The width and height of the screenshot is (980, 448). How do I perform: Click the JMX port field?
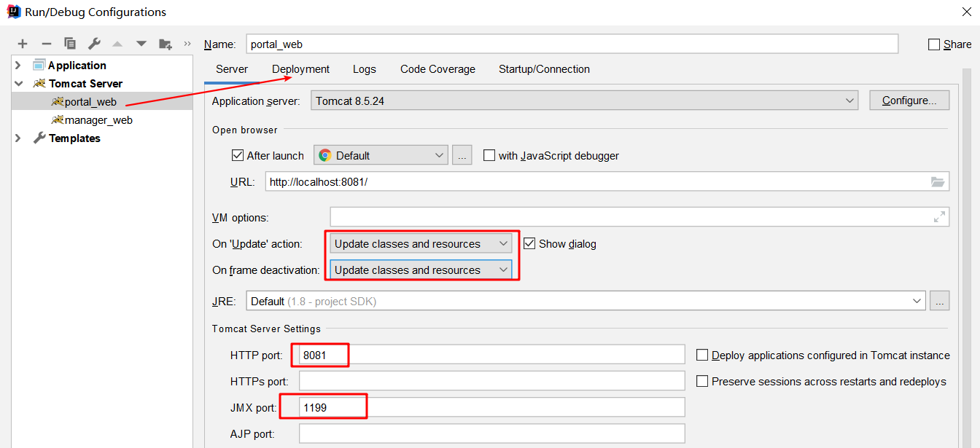[492, 407]
